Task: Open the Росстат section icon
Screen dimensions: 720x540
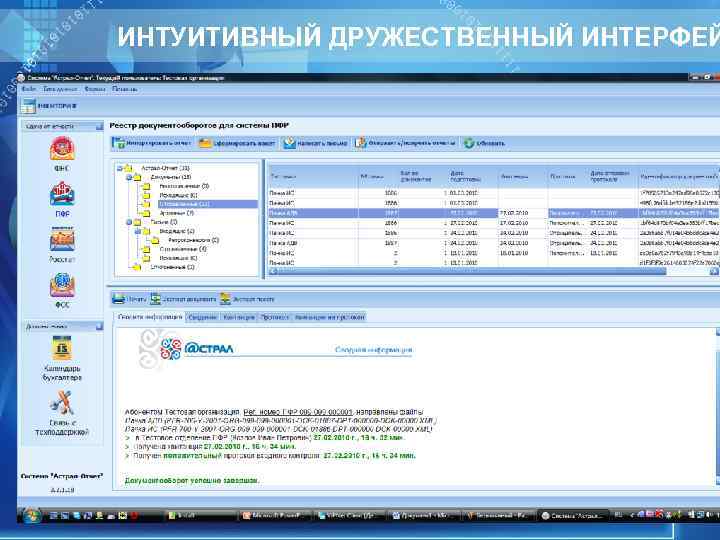Action: click(x=62, y=239)
